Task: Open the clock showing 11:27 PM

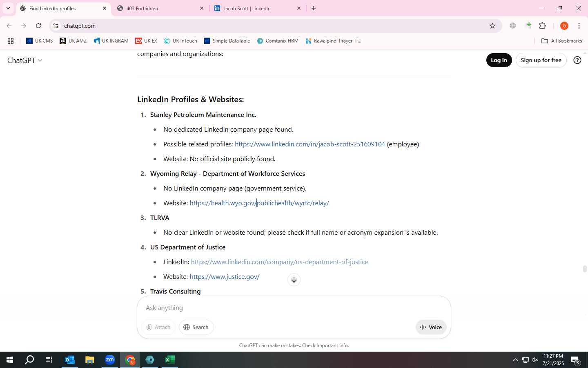Action: (553, 360)
